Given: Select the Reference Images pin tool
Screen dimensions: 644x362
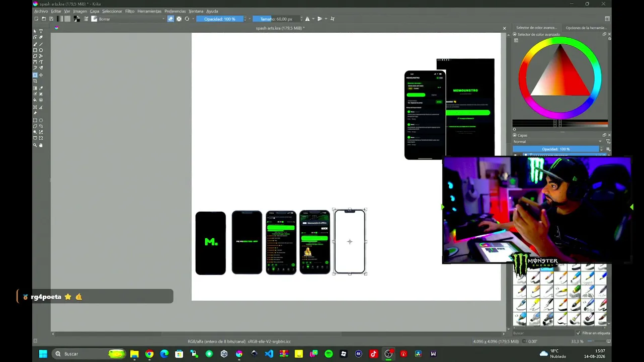Looking at the screenshot, I should pos(35,113).
